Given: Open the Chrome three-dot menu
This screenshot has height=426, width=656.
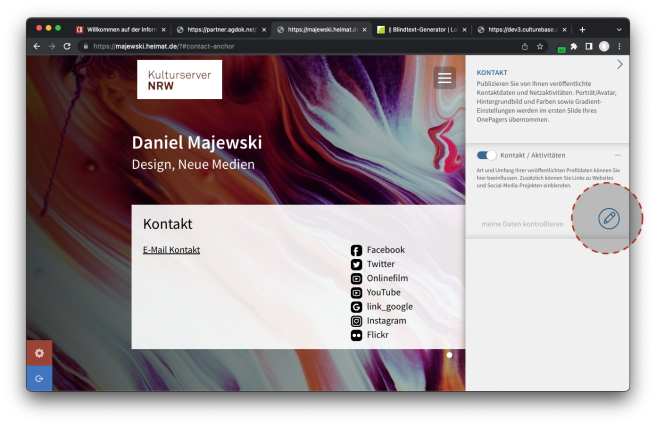Looking at the screenshot, I should pyautogui.click(x=619, y=46).
